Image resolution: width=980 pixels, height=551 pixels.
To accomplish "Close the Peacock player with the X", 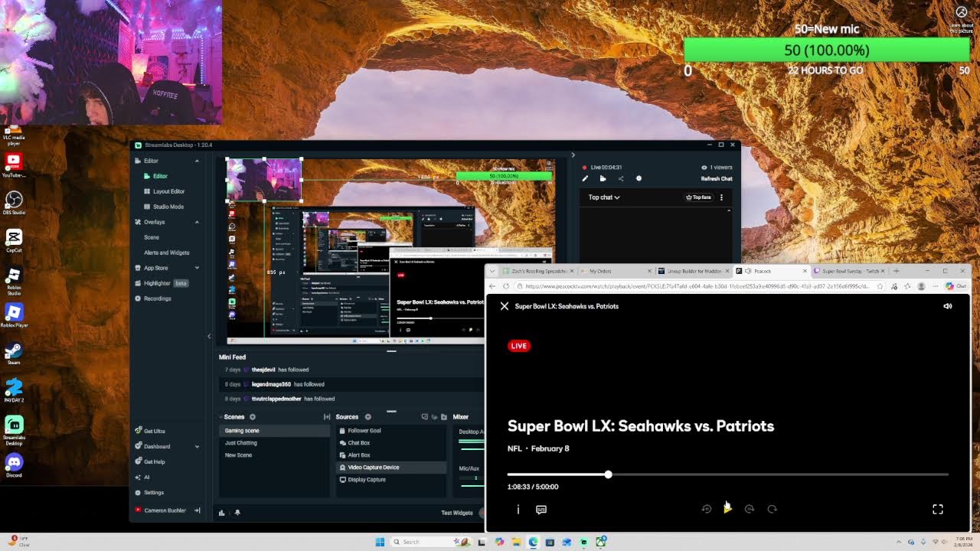I will pos(505,306).
